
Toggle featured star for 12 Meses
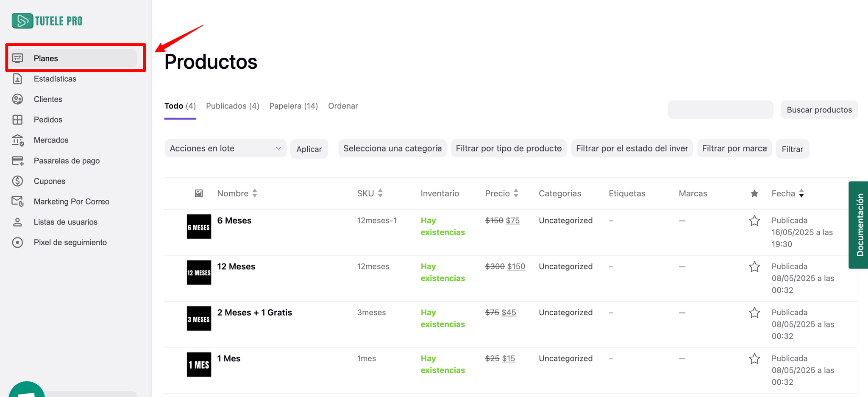click(x=754, y=267)
